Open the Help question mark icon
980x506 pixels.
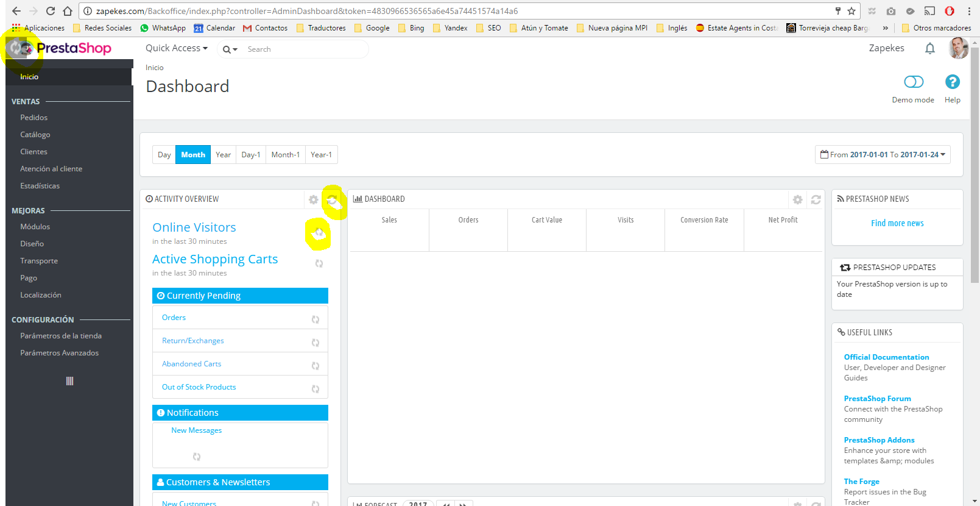coord(952,82)
